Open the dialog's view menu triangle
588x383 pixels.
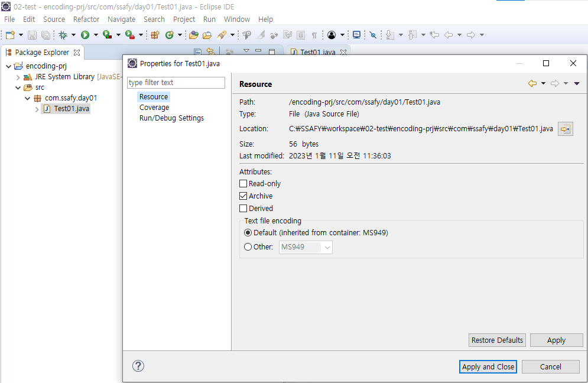[577, 83]
